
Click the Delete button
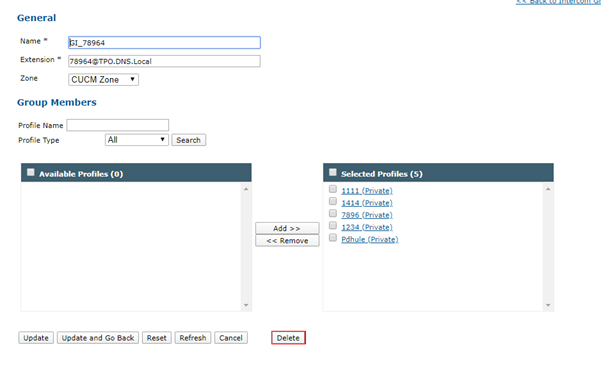288,338
